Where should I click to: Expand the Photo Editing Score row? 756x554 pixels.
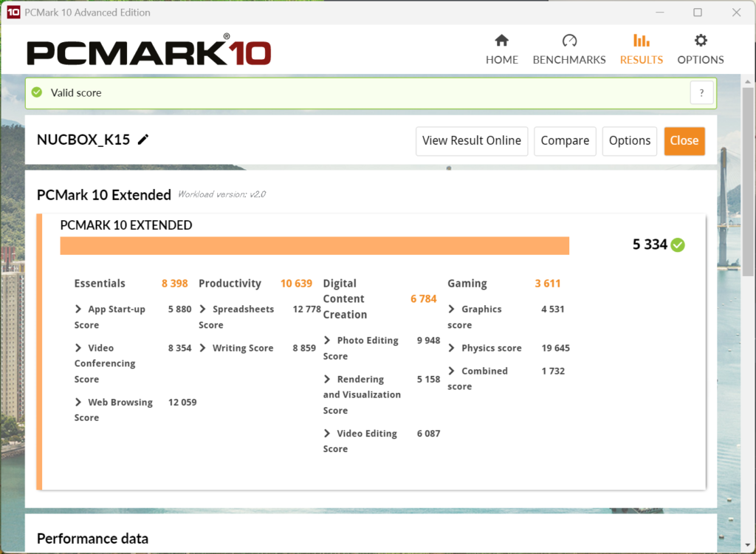click(x=327, y=341)
